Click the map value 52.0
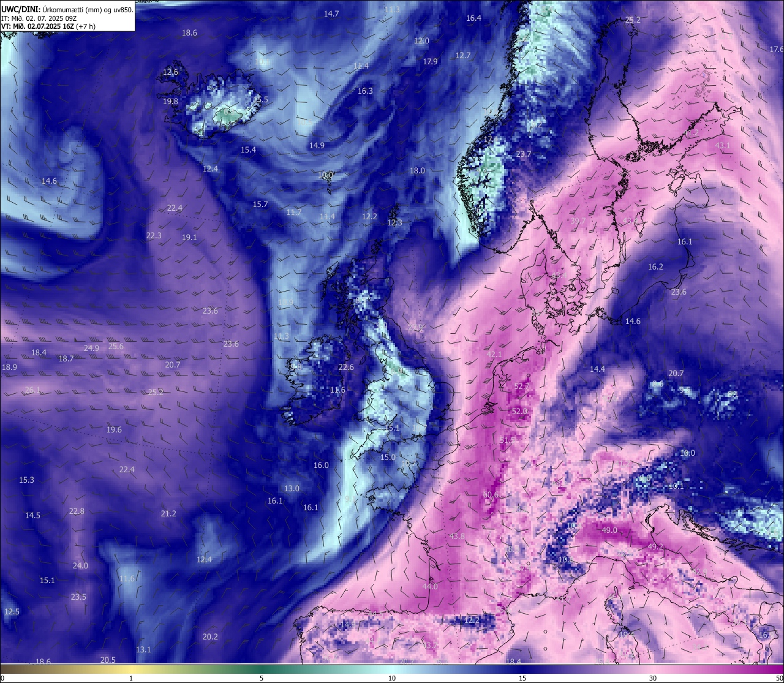 [519, 412]
